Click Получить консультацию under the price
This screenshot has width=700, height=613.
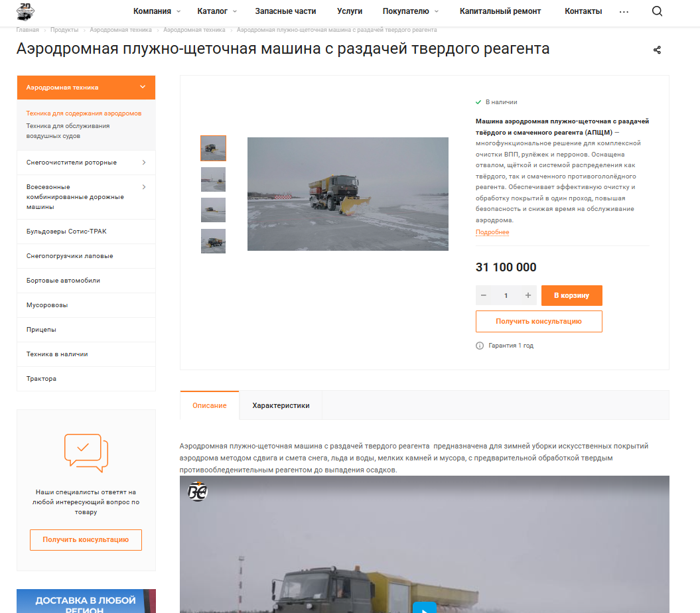tap(538, 321)
